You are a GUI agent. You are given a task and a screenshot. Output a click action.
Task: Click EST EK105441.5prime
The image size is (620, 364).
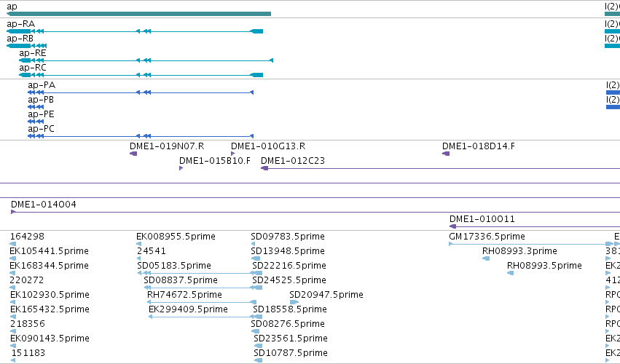pos(12,258)
